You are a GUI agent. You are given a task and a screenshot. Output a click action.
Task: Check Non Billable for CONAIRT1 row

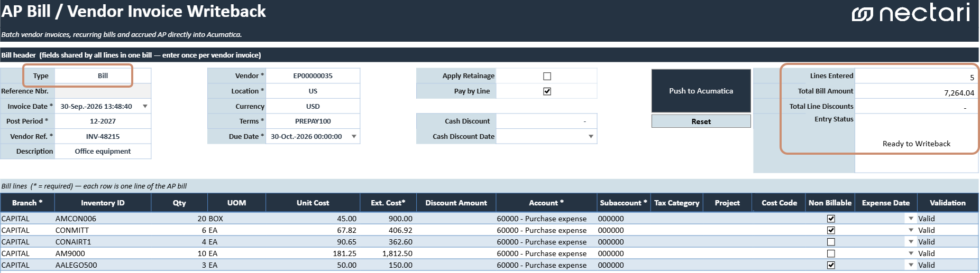(831, 242)
